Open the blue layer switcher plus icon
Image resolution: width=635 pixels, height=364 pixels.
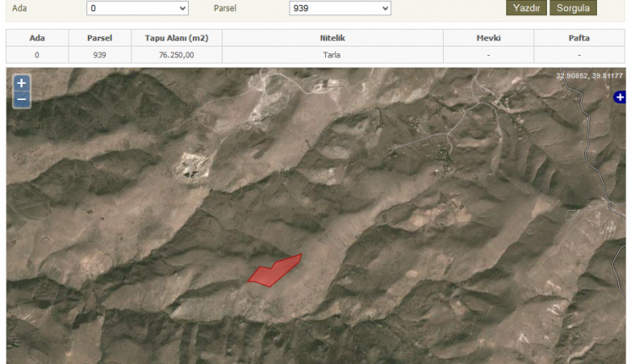click(620, 98)
